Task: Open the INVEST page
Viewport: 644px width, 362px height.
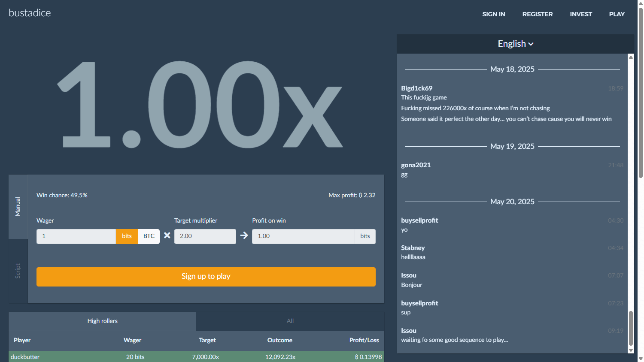Action: click(580, 14)
